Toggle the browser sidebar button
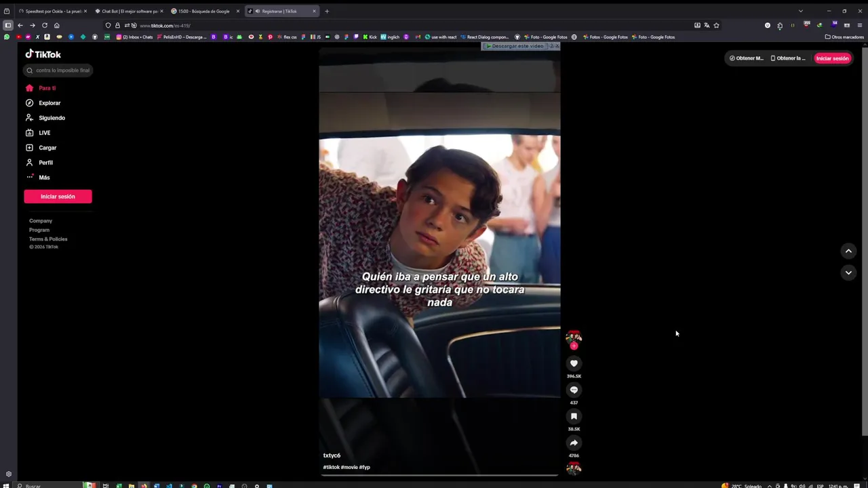Image resolution: width=868 pixels, height=488 pixels. [7, 26]
